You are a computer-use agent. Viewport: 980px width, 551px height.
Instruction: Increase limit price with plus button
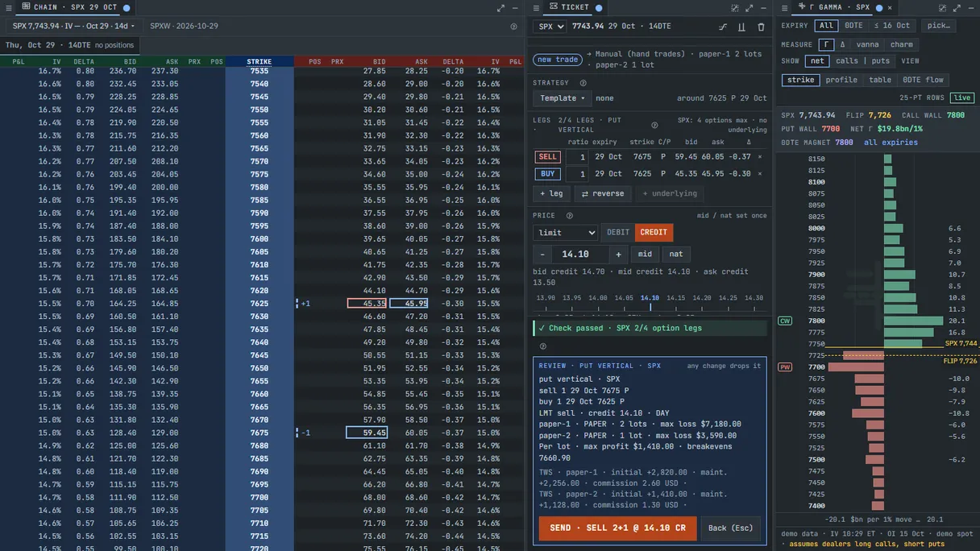pyautogui.click(x=618, y=254)
